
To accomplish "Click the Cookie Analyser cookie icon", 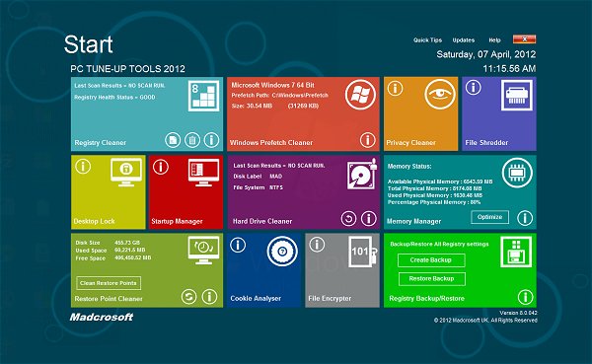I will (282, 252).
